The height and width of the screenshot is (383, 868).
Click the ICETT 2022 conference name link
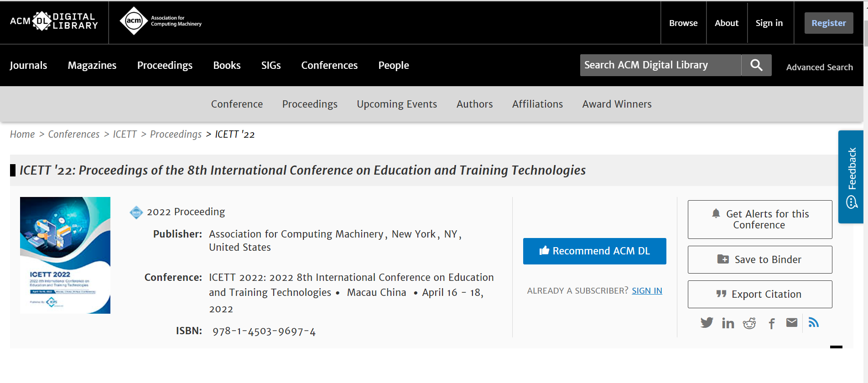[x=351, y=285]
